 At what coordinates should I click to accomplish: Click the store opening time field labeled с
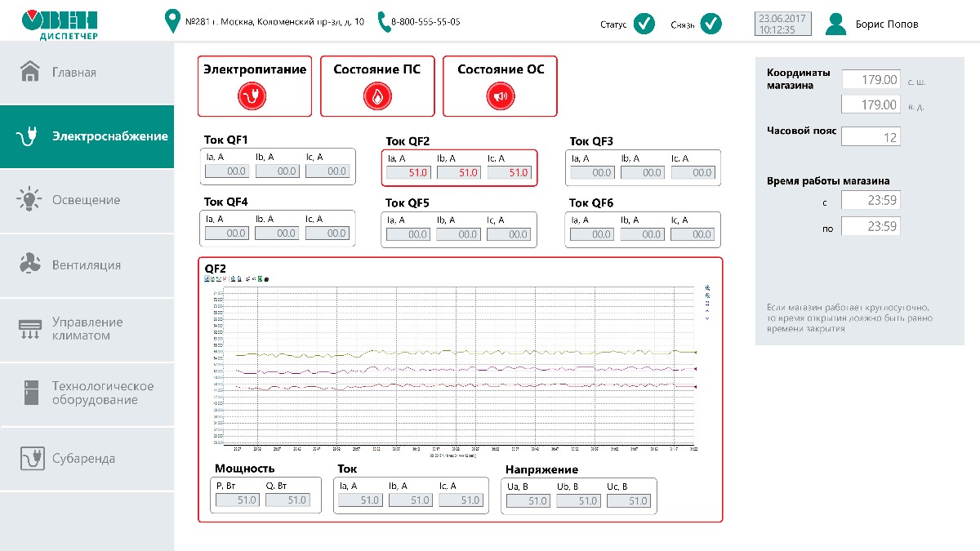[x=871, y=201]
